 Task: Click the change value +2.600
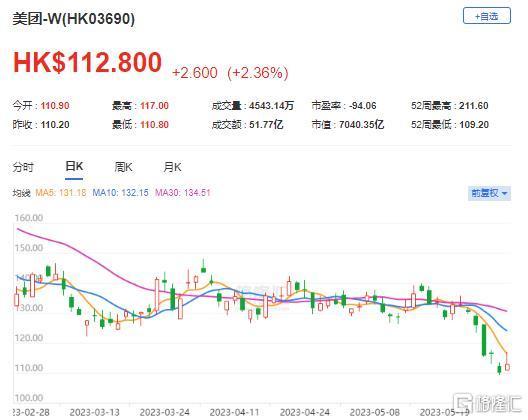(195, 73)
